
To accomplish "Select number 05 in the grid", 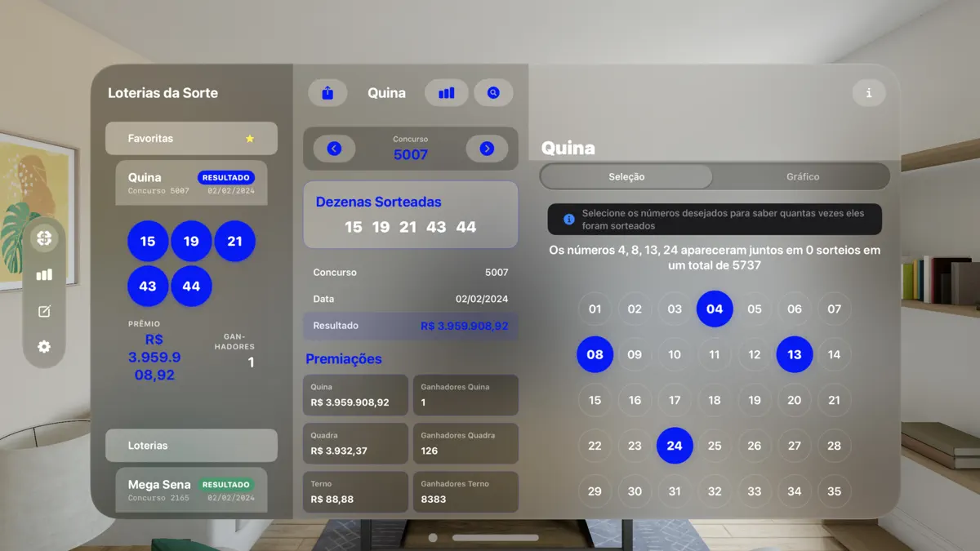I will (x=755, y=309).
